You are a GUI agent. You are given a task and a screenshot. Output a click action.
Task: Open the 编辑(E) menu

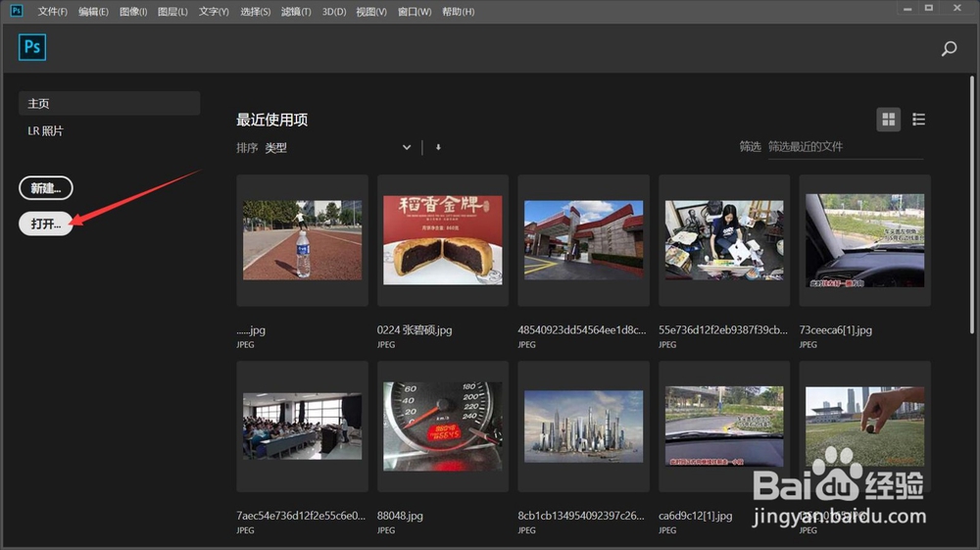[x=93, y=11]
